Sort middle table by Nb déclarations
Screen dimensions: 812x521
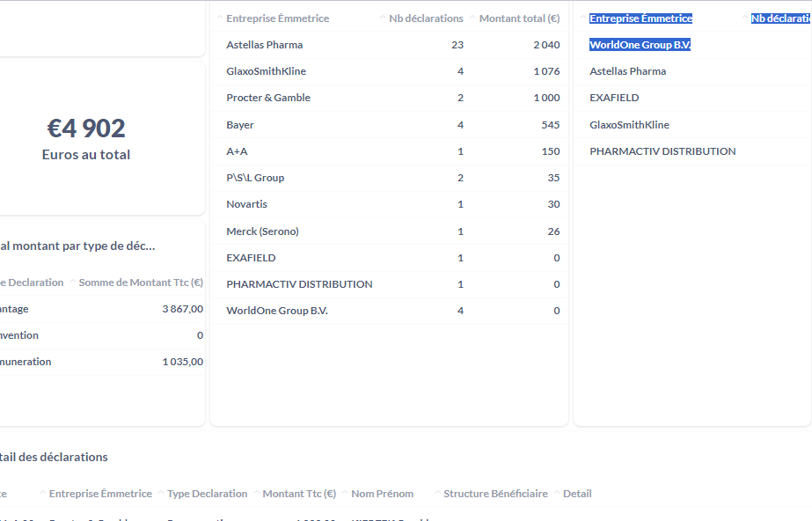(x=426, y=18)
